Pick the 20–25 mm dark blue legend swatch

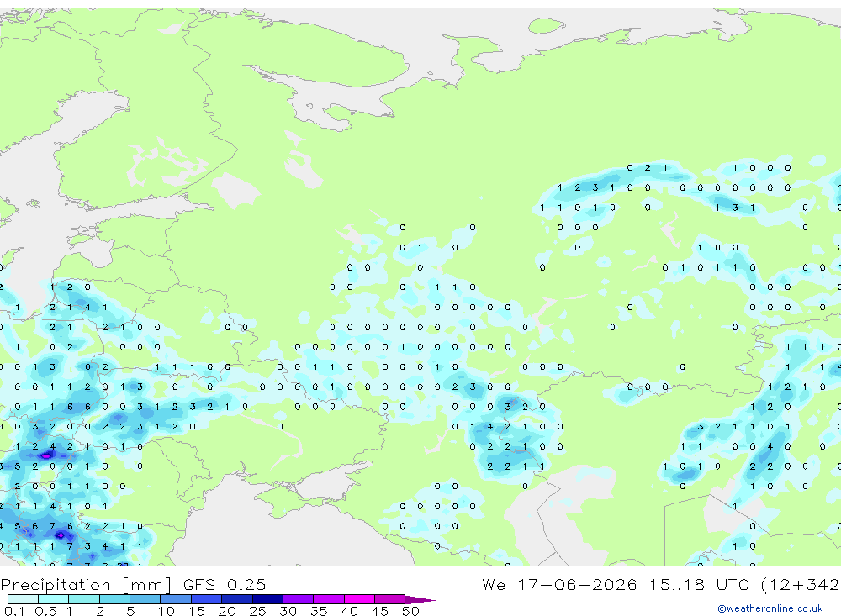coord(237,599)
